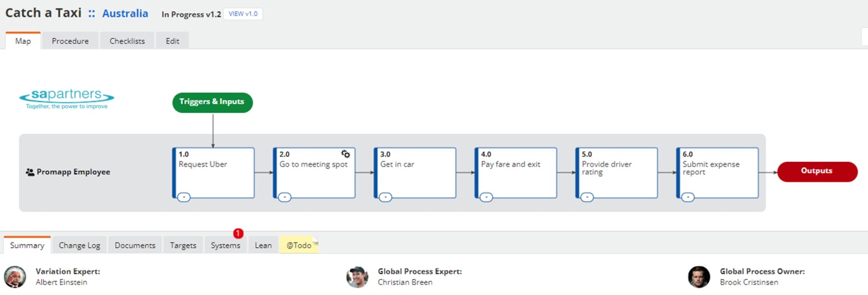Click Christian Breen's avatar photo
The width and height of the screenshot is (868, 295).
coord(357,276)
